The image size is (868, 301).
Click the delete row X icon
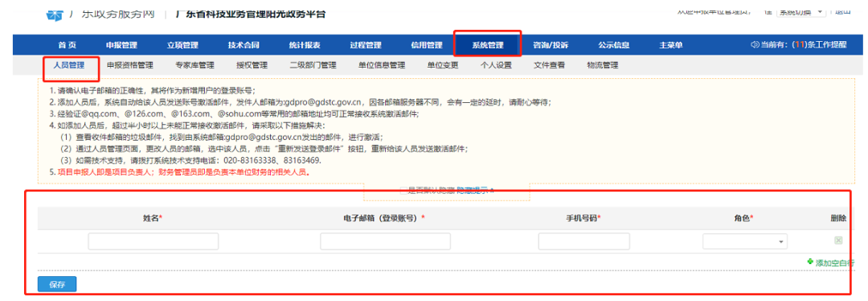[838, 240]
